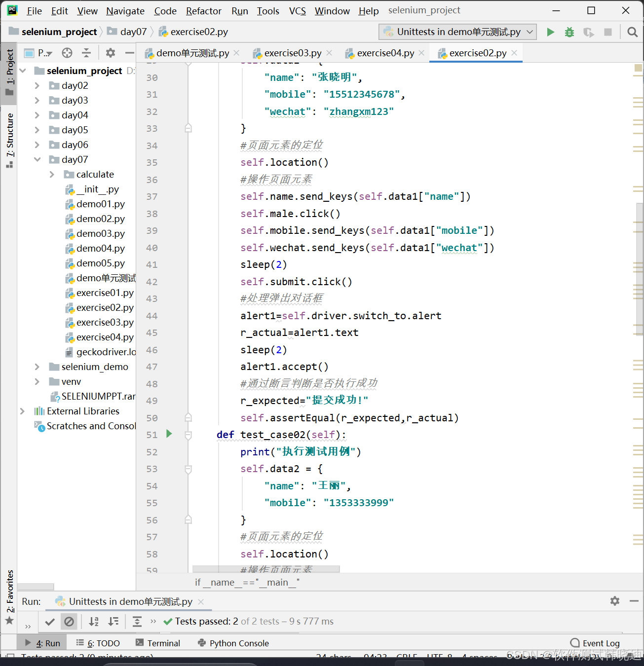
Task: Open the run configuration dropdown
Action: click(x=458, y=32)
